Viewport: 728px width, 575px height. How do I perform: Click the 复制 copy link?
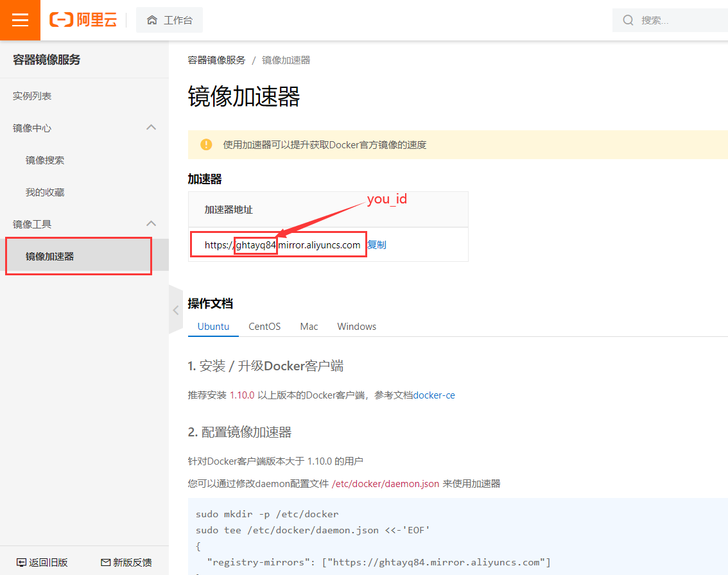[377, 245]
